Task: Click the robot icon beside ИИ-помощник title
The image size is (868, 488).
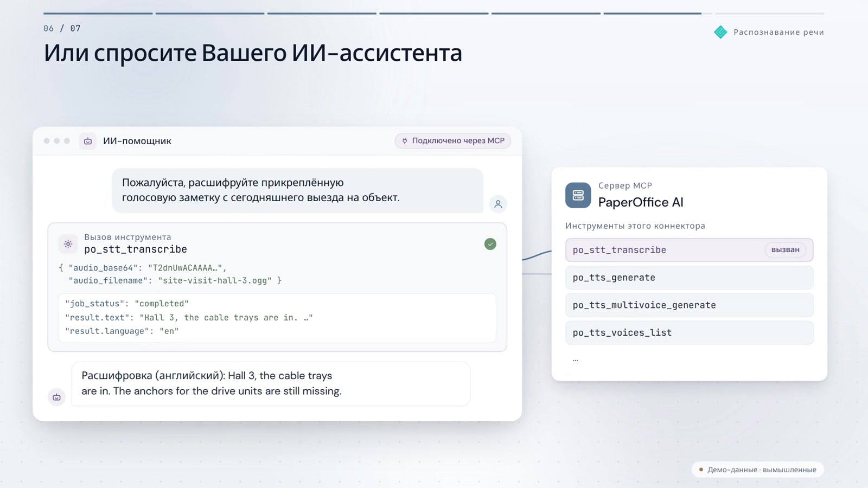Action: click(88, 141)
